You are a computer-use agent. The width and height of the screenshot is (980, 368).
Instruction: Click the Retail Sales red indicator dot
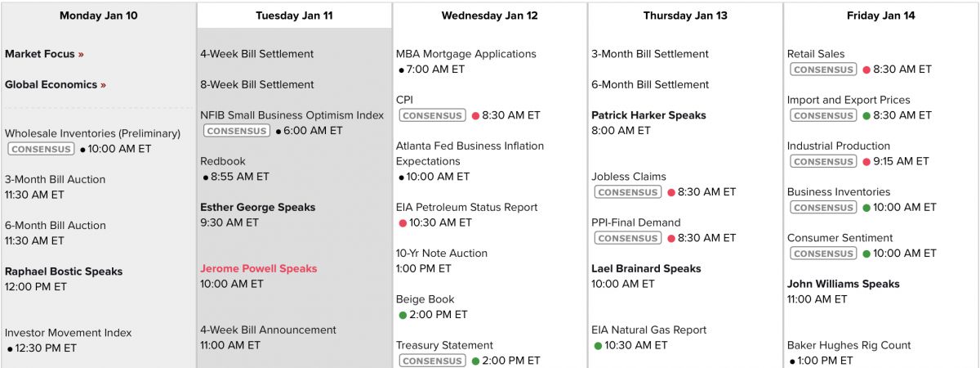pyautogui.click(x=866, y=70)
